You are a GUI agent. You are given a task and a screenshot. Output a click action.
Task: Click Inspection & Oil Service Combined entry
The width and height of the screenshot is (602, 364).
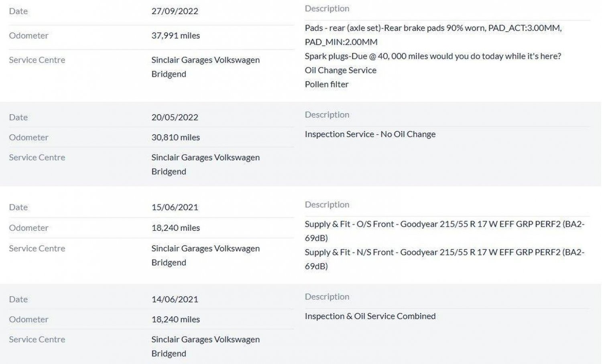370,316
